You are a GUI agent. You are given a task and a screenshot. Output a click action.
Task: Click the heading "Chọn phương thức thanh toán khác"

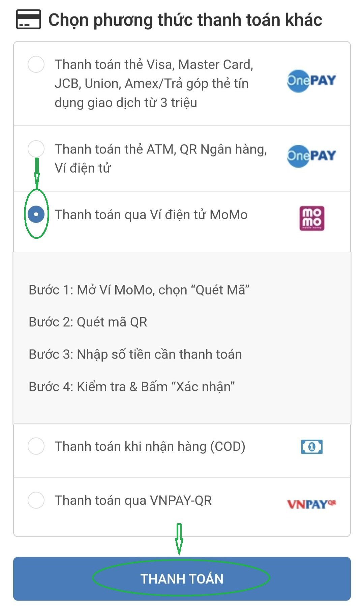(x=185, y=20)
